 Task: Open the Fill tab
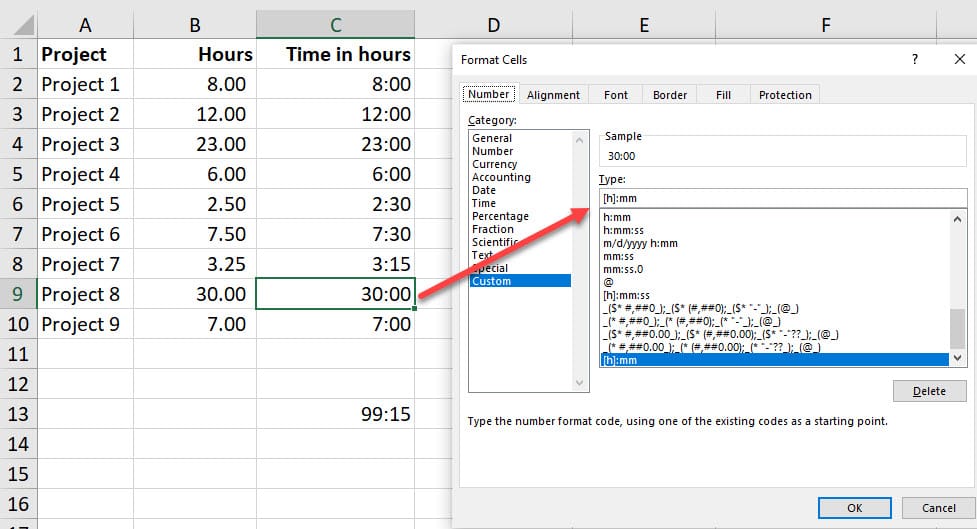723,95
